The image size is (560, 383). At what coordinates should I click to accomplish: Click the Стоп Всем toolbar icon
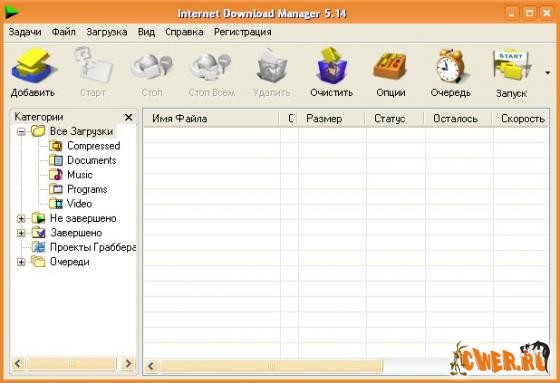click(211, 66)
